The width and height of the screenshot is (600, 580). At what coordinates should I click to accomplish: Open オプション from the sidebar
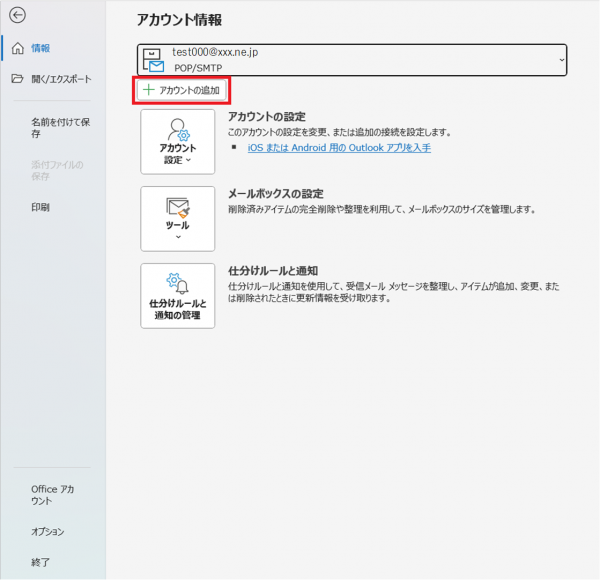coord(47,531)
